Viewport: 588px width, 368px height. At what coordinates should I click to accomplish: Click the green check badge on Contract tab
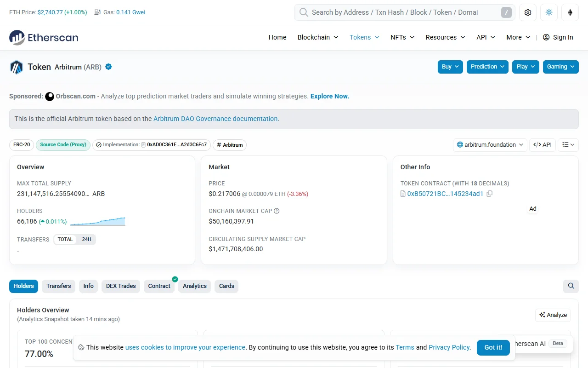pos(175,279)
